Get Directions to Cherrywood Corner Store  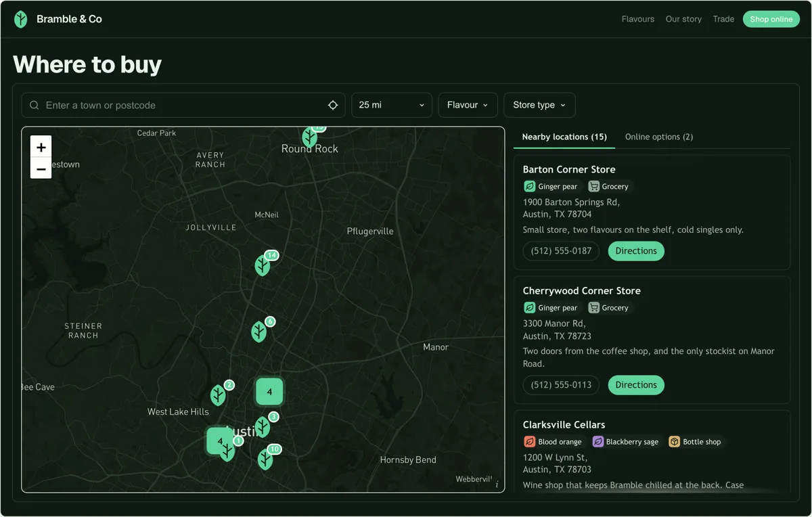636,384
